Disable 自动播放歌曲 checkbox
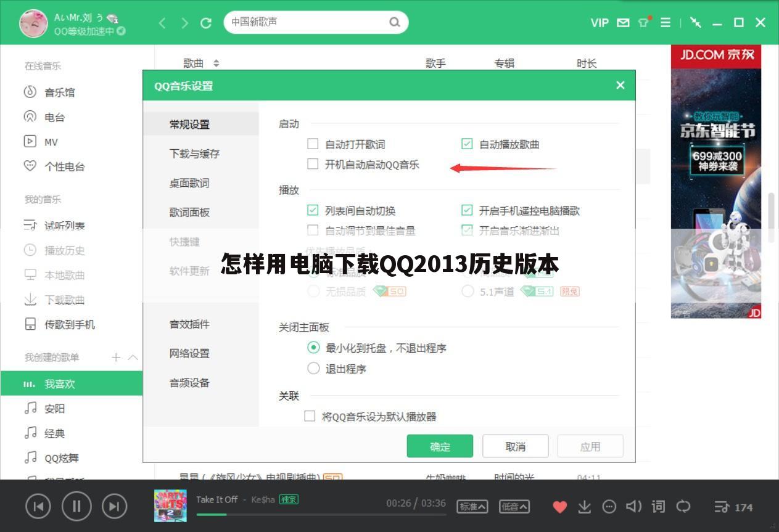 point(467,144)
